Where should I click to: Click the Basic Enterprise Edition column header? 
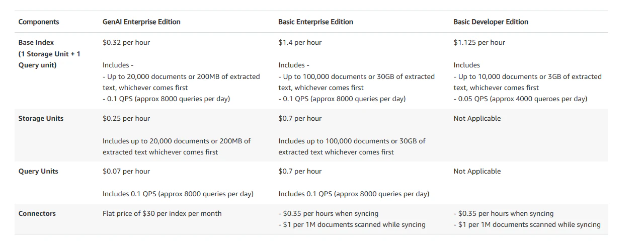tap(315, 22)
